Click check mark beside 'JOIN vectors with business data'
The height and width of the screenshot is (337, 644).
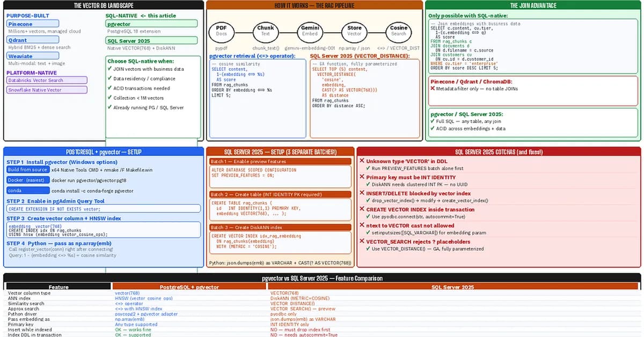pos(109,69)
